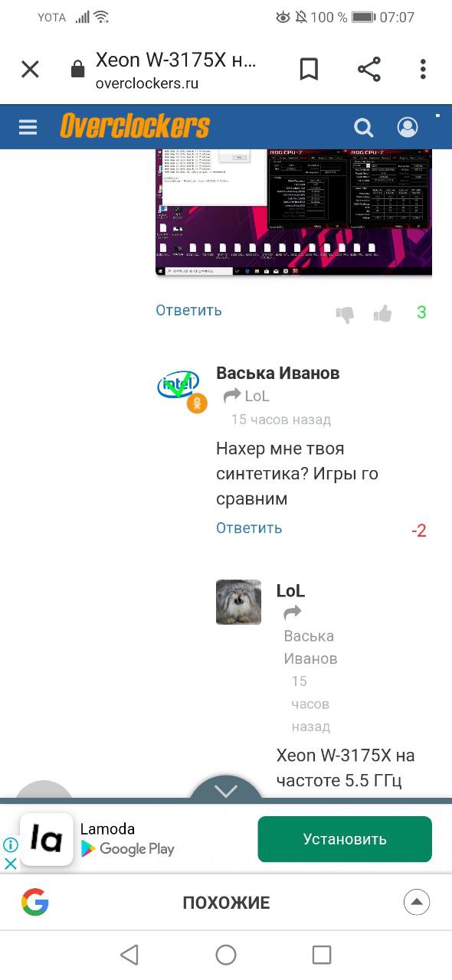Tap the Android back navigation button
Viewport: 452px width, 980px height.
pos(129,955)
